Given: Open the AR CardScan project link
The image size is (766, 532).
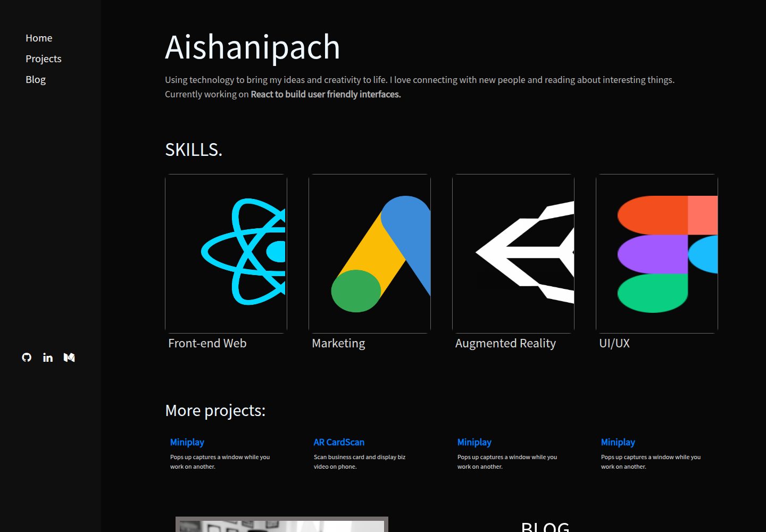Looking at the screenshot, I should click(339, 442).
